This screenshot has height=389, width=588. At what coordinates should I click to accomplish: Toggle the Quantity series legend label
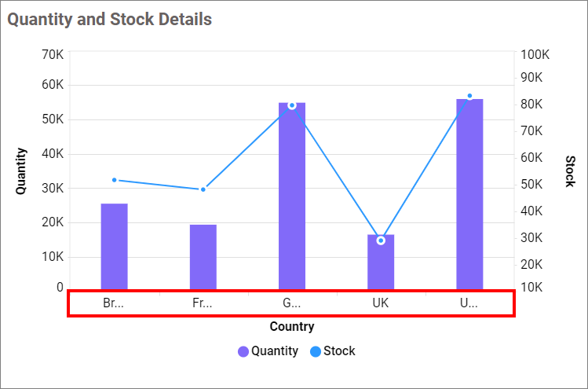click(275, 351)
